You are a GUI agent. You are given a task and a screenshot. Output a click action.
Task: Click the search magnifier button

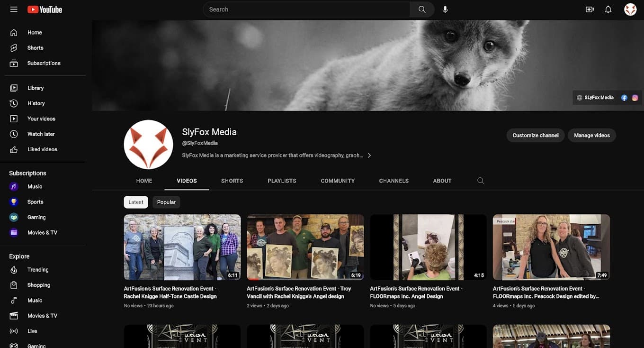click(x=422, y=9)
